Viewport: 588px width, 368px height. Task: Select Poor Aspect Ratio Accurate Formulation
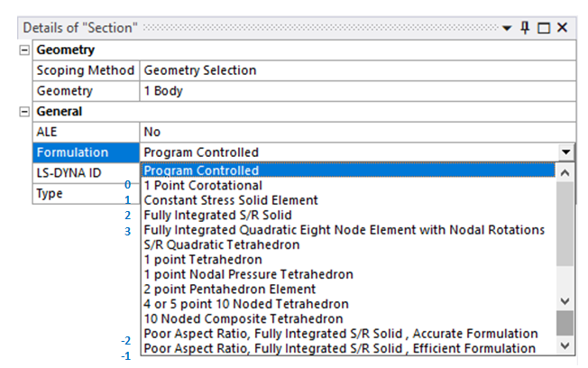click(339, 334)
